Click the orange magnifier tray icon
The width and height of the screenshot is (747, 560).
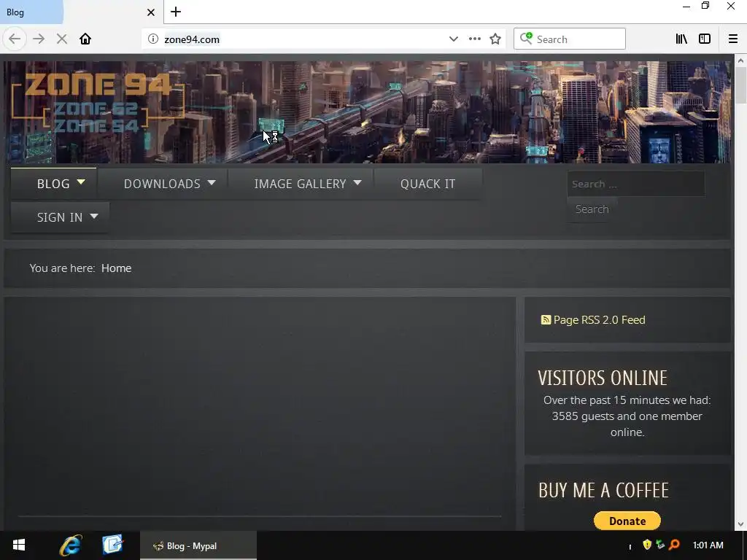(x=674, y=544)
